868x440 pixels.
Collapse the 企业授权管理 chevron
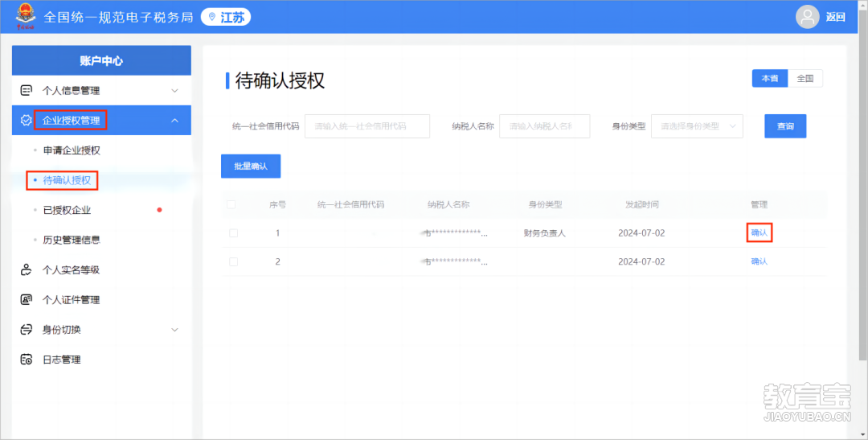click(x=174, y=120)
